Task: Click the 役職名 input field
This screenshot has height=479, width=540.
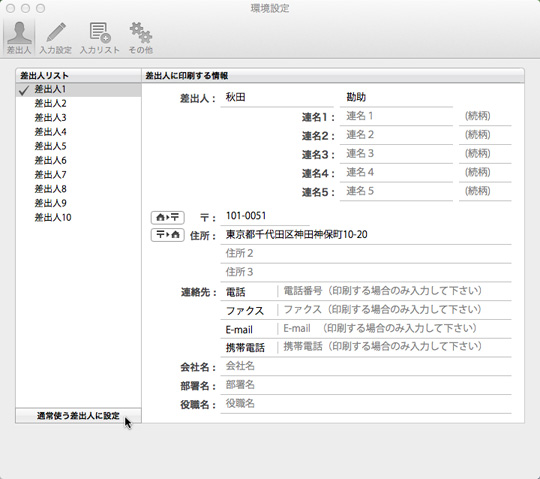Action: tap(366, 404)
